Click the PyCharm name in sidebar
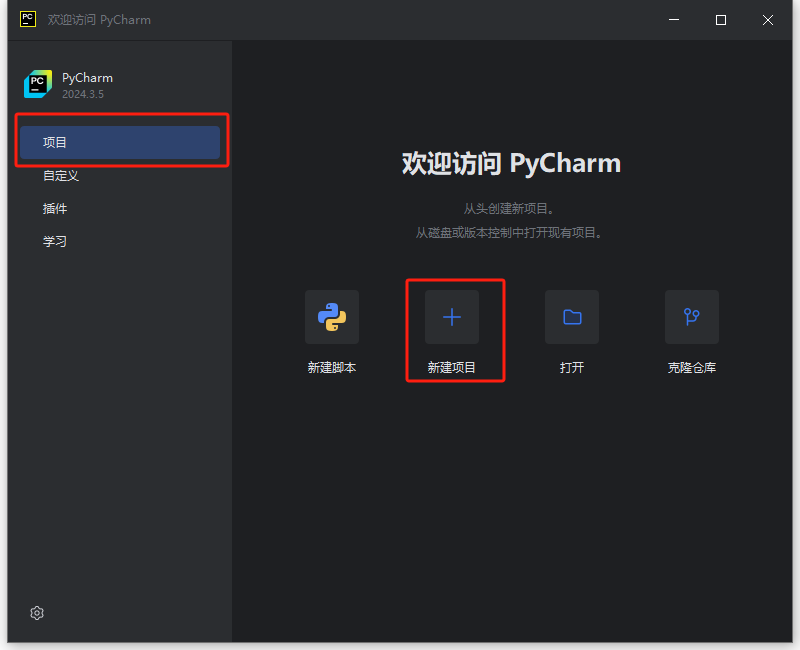Viewport: 800px width, 650px height. pos(87,78)
